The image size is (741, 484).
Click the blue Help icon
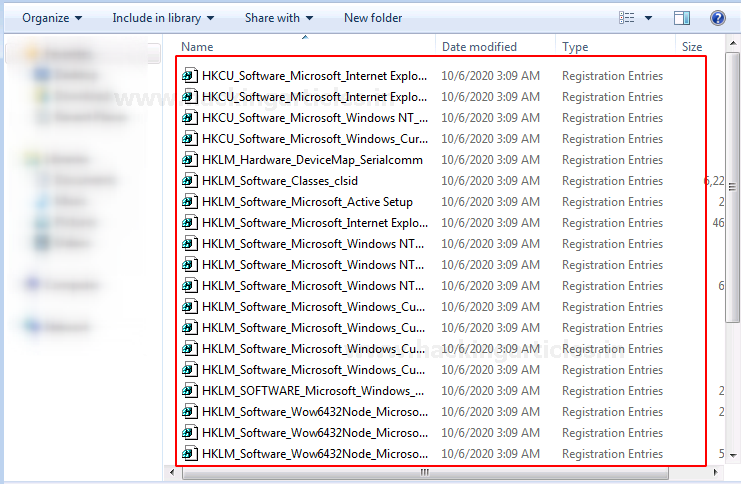click(717, 18)
